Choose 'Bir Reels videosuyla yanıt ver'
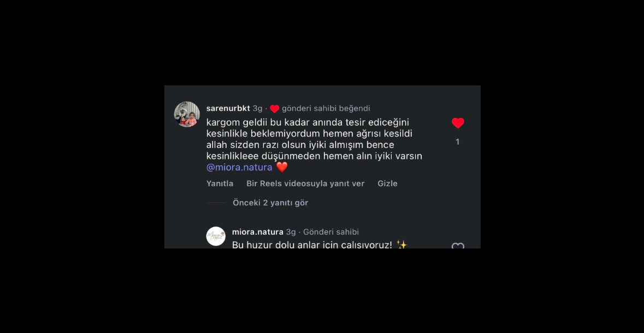Image resolution: width=644 pixels, height=333 pixels. [305, 183]
